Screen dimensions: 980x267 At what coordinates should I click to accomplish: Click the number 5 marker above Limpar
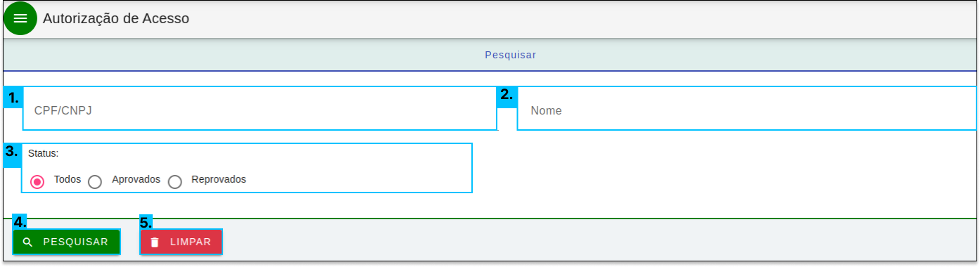[x=146, y=222]
